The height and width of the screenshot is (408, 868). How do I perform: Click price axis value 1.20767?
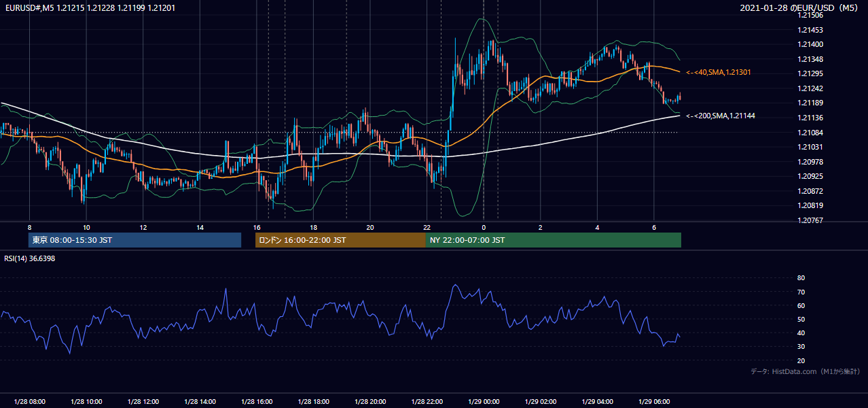[810, 220]
